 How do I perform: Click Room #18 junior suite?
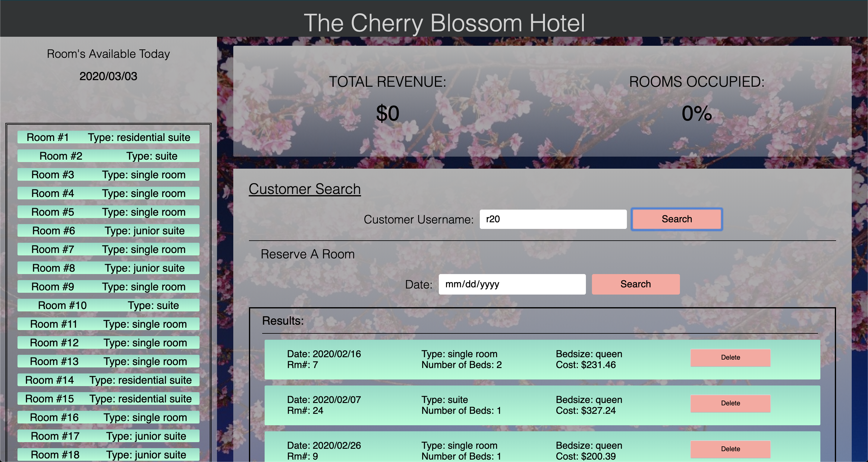[x=108, y=454]
